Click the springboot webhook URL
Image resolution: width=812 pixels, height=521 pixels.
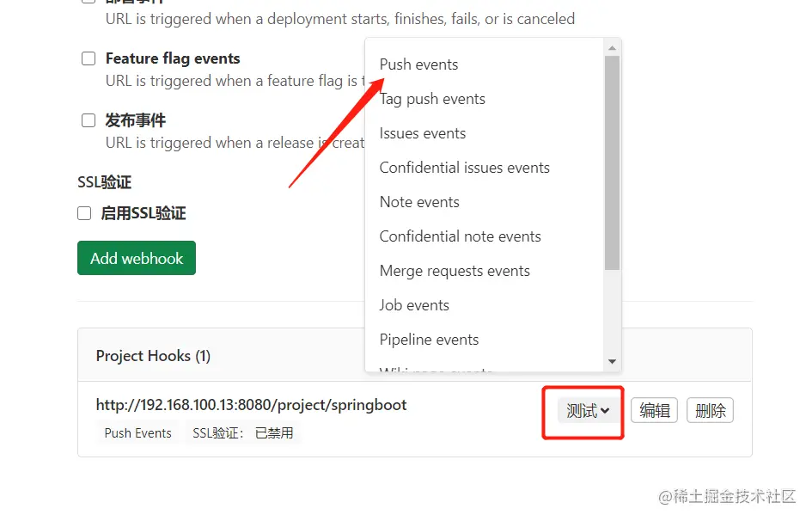pyautogui.click(x=251, y=405)
